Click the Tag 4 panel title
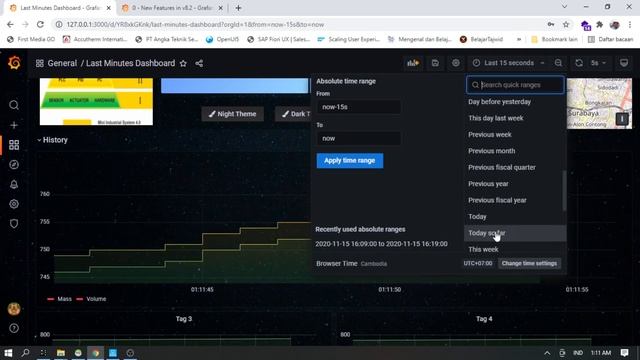640x360 pixels. pos(484,319)
